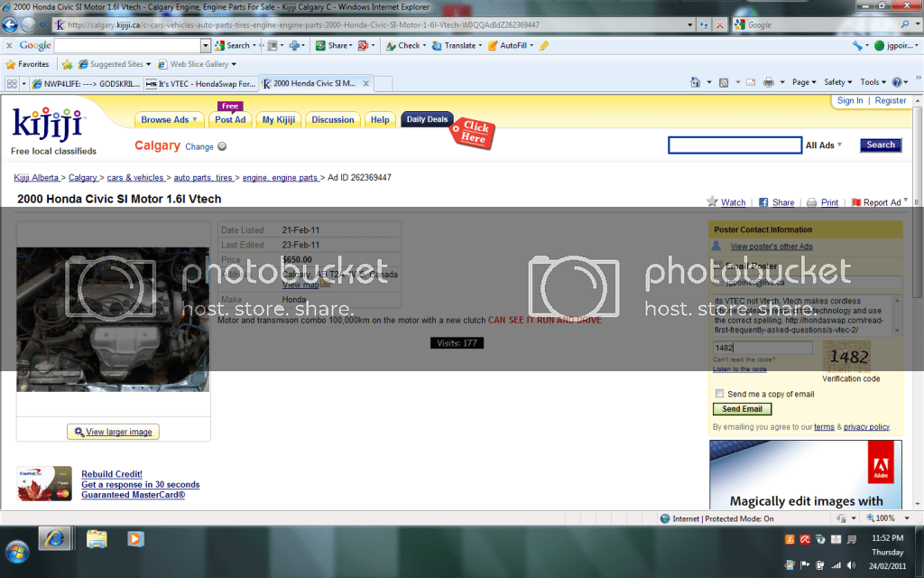This screenshot has height=578, width=924.
Task: Click the Print icon in the command bar
Action: tap(769, 82)
